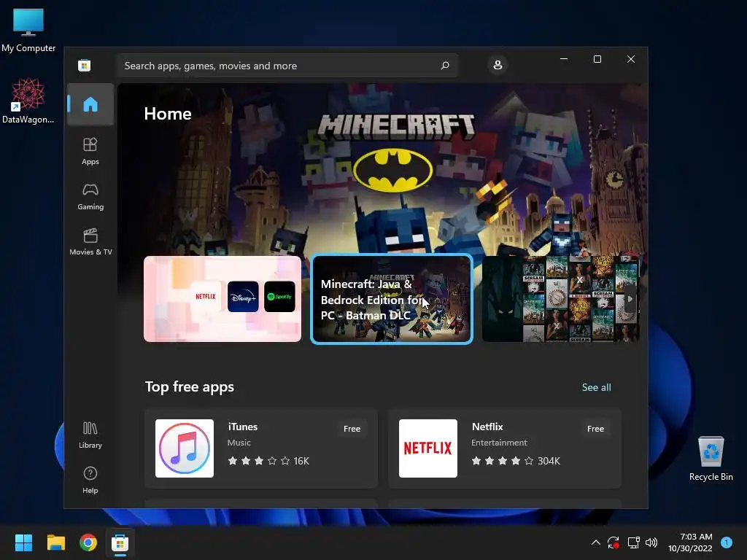747x560 pixels.
Task: Open the iTunes app icon
Action: pyautogui.click(x=185, y=448)
